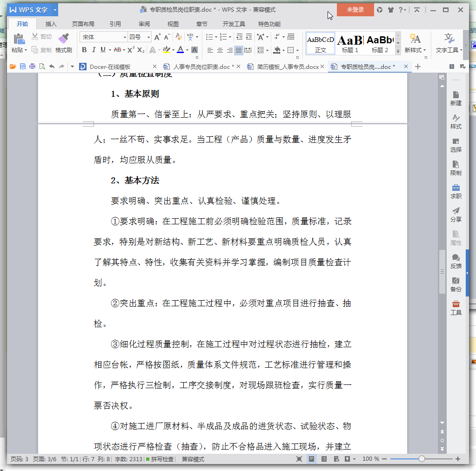Apply subscript X₂ formatting
Screen dimensions: 476x471
point(141,50)
